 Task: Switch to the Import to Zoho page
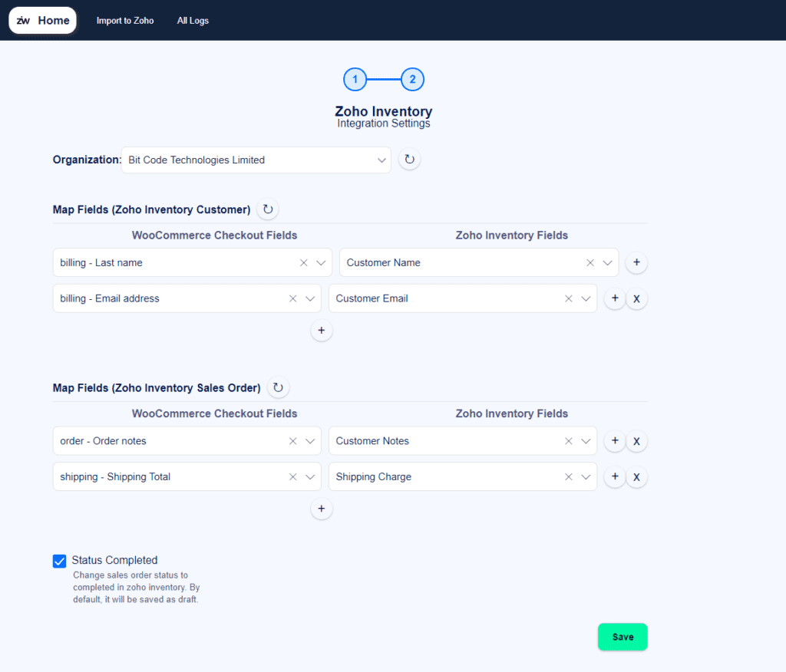coord(124,21)
